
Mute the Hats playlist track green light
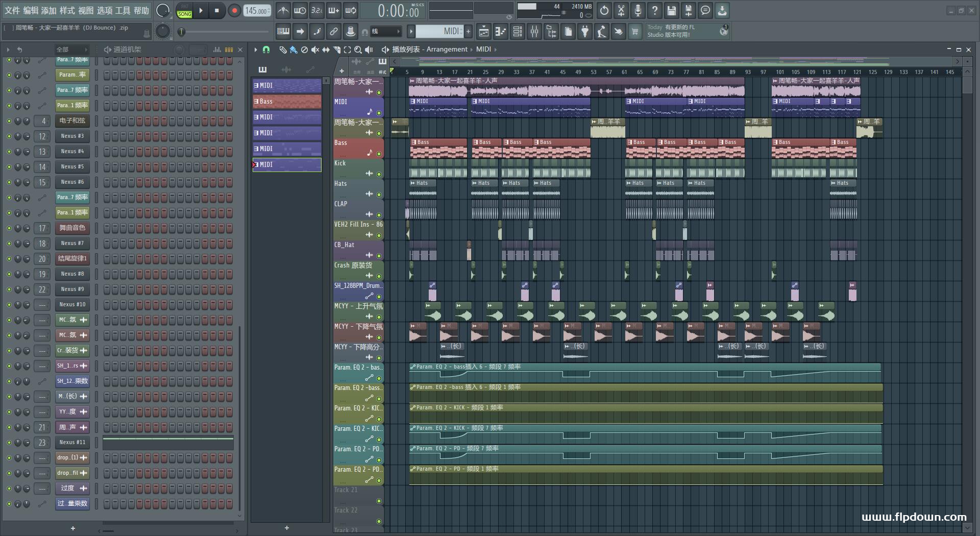click(x=379, y=194)
